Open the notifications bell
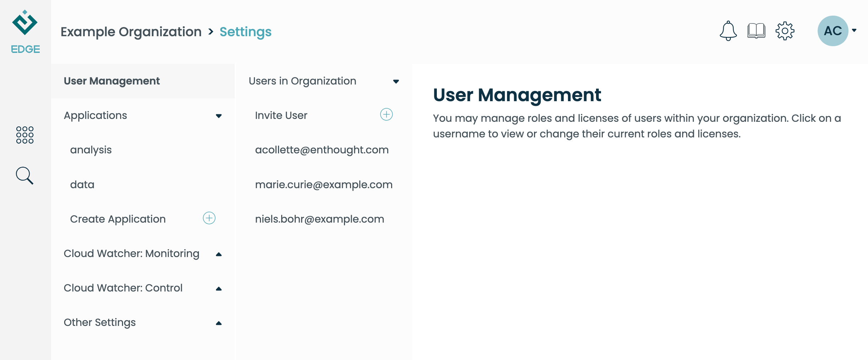This screenshot has height=360, width=868. 728,31
